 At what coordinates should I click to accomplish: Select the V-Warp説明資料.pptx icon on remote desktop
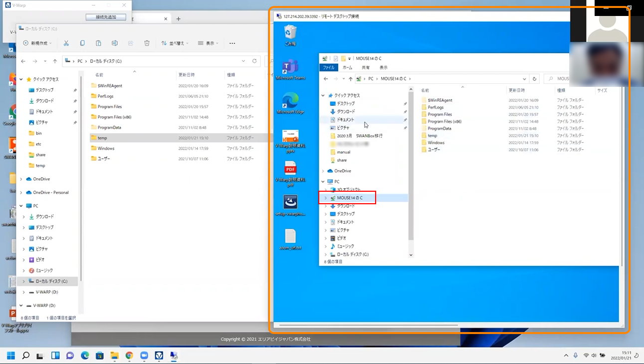pyautogui.click(x=290, y=141)
